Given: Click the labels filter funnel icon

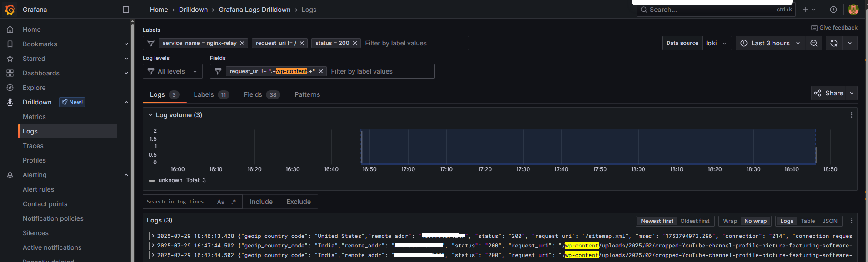Looking at the screenshot, I should click(151, 43).
